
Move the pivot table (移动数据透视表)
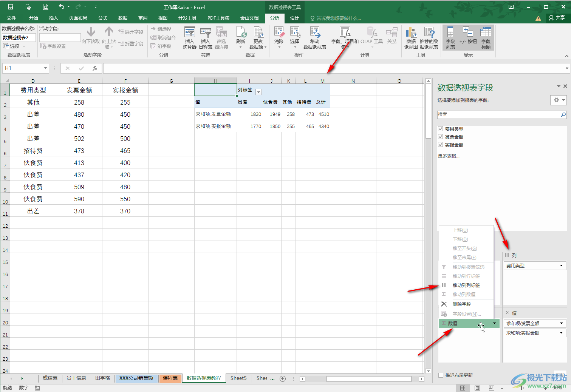(x=314, y=38)
